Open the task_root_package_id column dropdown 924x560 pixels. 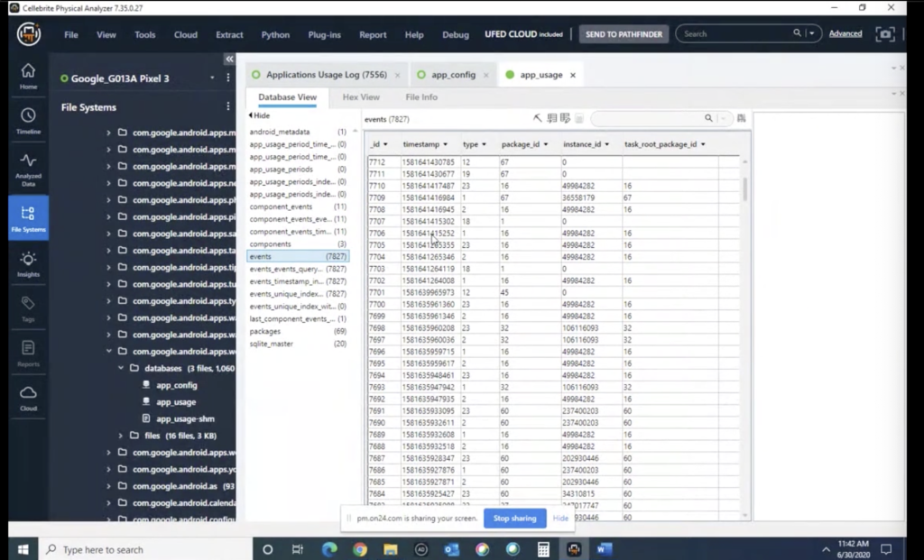tap(702, 144)
